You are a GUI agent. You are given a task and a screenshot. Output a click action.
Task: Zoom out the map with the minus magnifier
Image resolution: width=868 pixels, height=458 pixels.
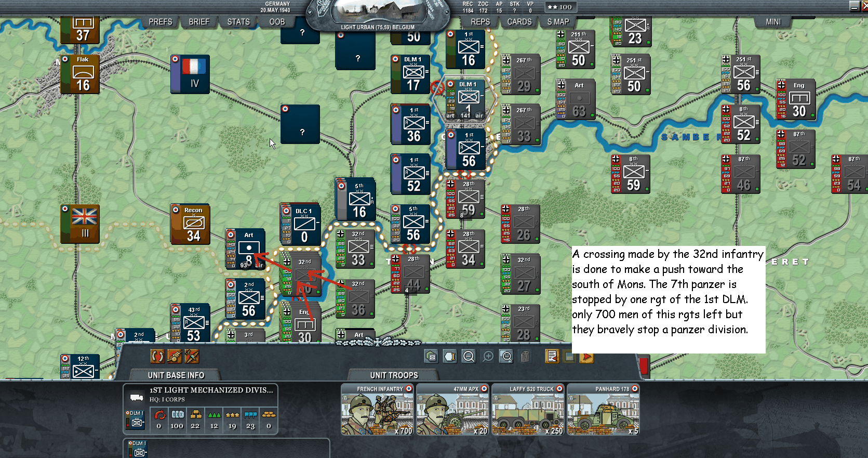469,356
